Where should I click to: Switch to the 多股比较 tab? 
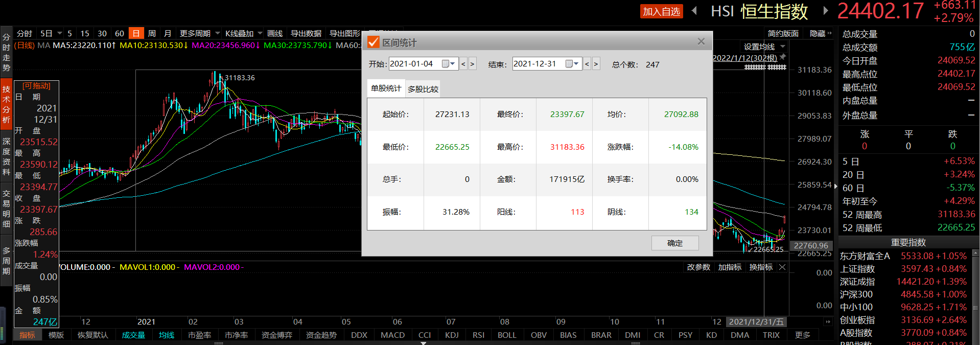coord(423,89)
